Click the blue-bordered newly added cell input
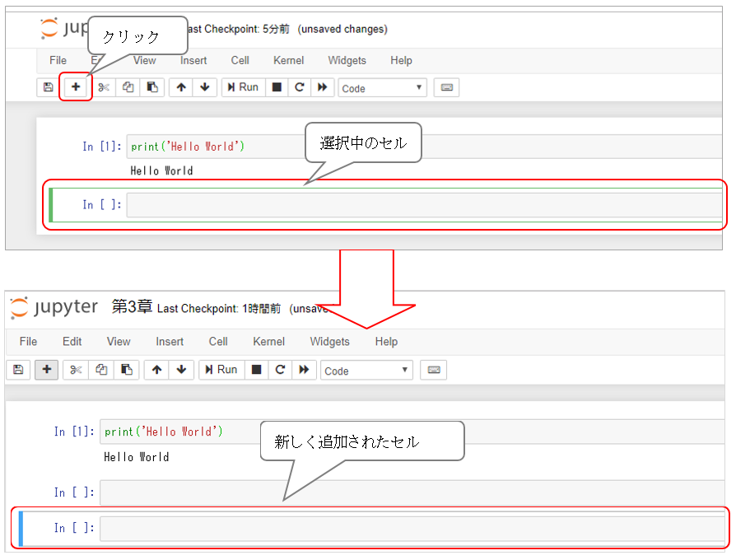The width and height of the screenshot is (736, 560). 412,529
